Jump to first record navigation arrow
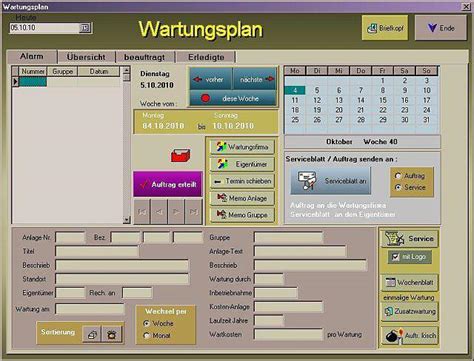Screen dimensions: 474x361 click(142, 212)
